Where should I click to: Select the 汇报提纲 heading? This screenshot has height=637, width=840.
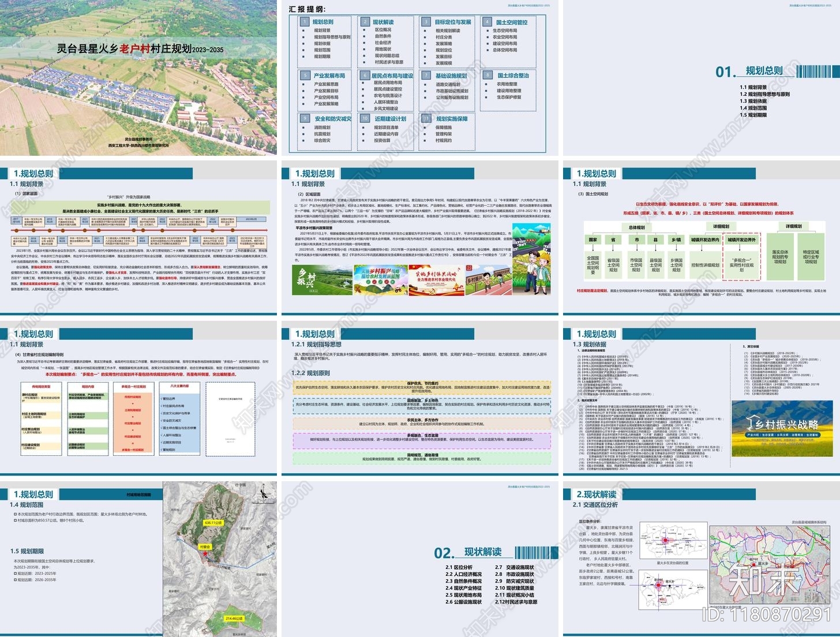tap(307, 9)
